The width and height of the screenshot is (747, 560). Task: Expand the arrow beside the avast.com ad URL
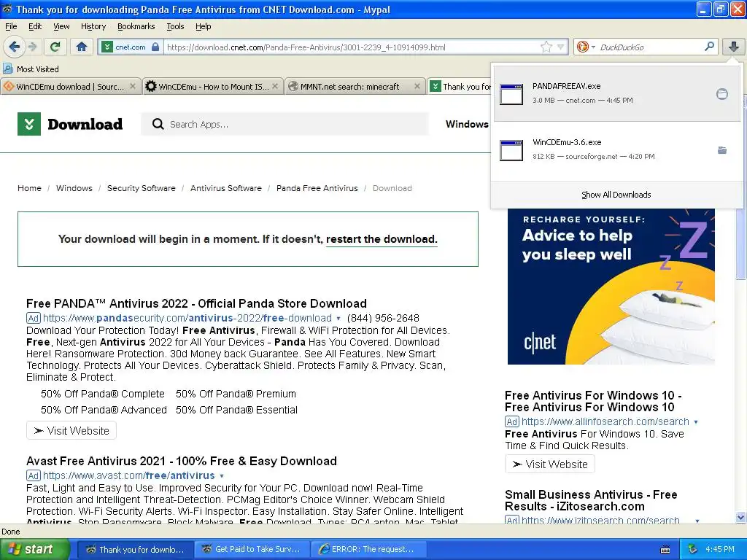point(222,475)
